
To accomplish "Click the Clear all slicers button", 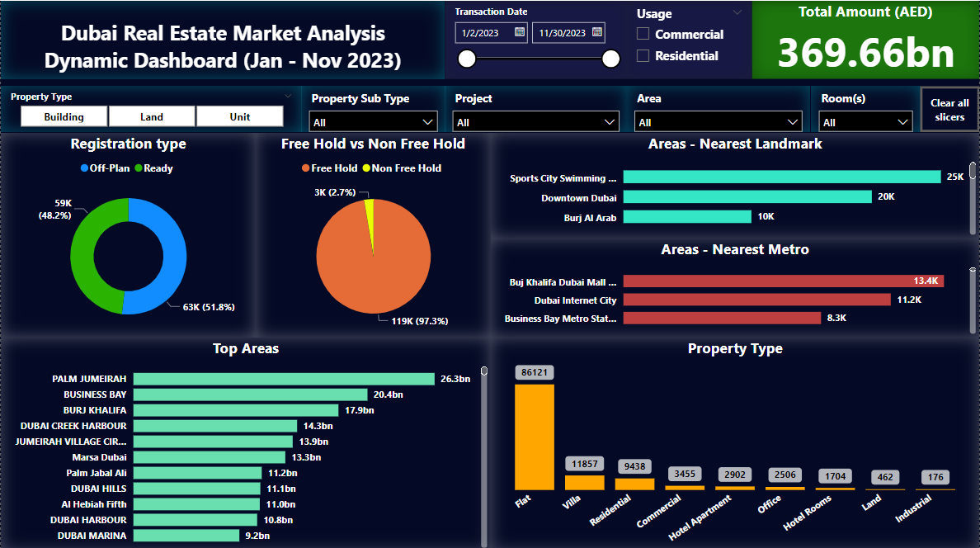I will coord(949,110).
